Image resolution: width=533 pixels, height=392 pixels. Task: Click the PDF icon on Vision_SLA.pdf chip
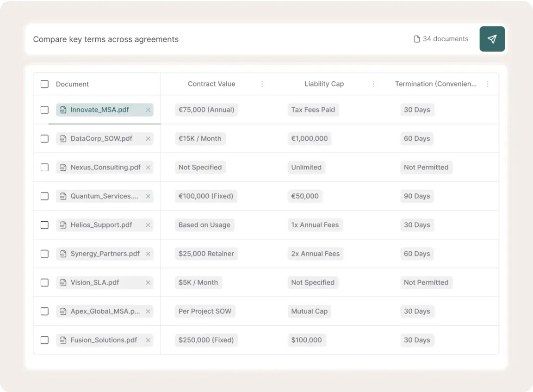63,282
